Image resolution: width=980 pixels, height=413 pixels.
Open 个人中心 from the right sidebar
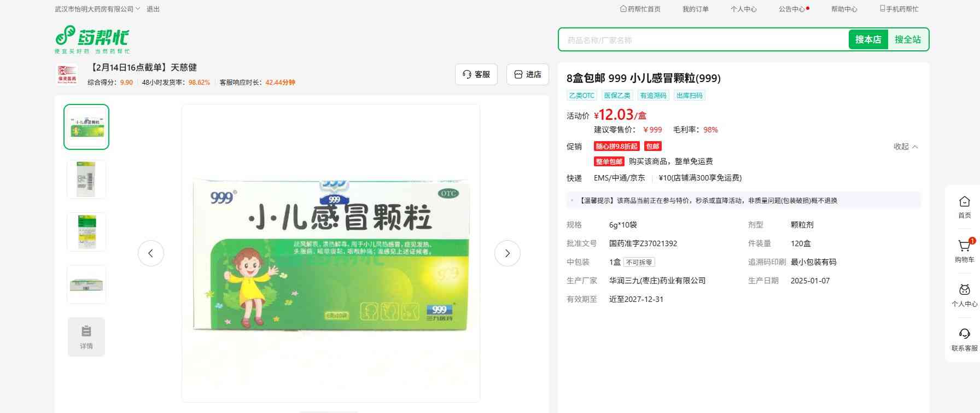(964, 291)
